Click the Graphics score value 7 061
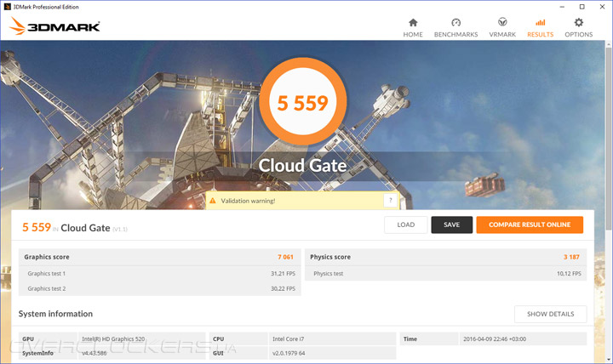 (x=285, y=257)
